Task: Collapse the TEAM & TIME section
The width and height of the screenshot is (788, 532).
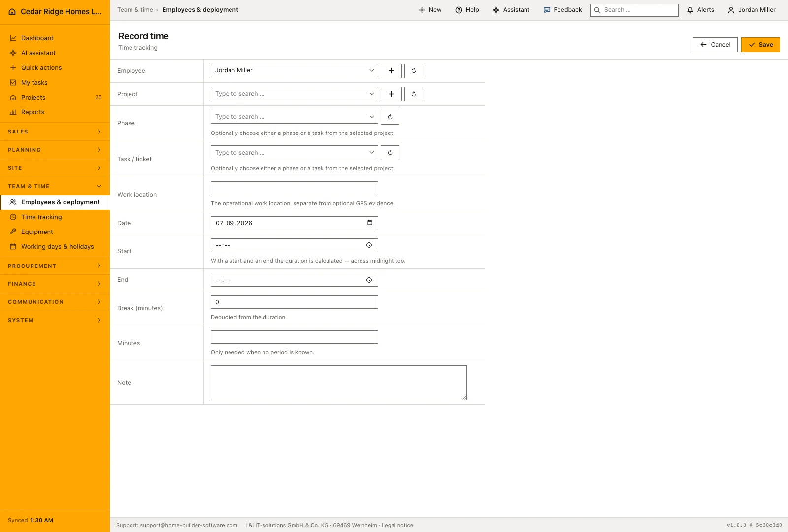Action: click(55, 186)
